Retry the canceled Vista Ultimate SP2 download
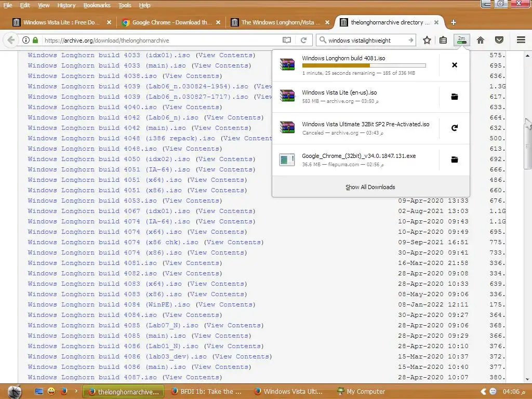 coord(454,128)
